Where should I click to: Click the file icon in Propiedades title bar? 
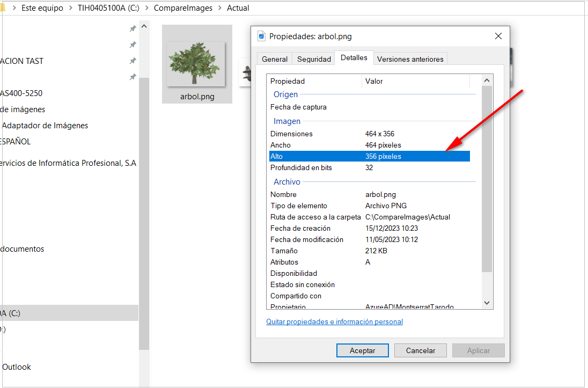point(261,36)
